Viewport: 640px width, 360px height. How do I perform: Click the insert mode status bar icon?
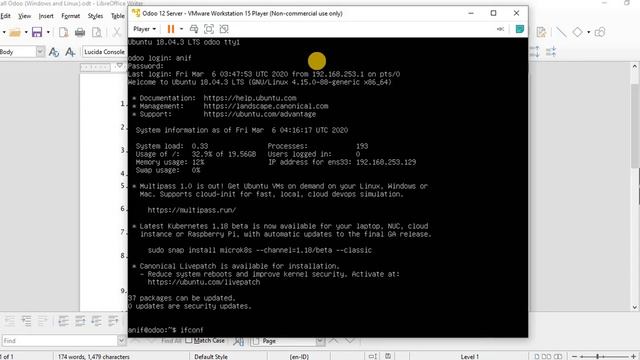click(x=372, y=356)
